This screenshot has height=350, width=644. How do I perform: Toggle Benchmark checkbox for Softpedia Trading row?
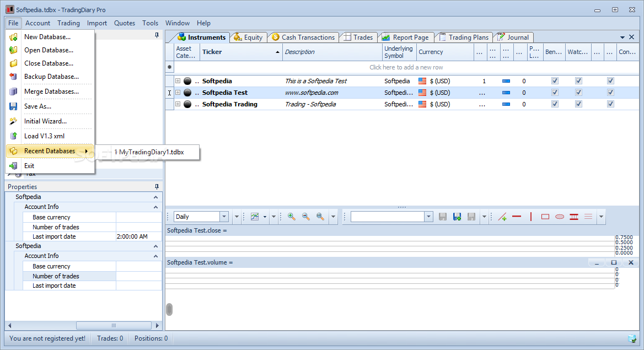point(555,104)
